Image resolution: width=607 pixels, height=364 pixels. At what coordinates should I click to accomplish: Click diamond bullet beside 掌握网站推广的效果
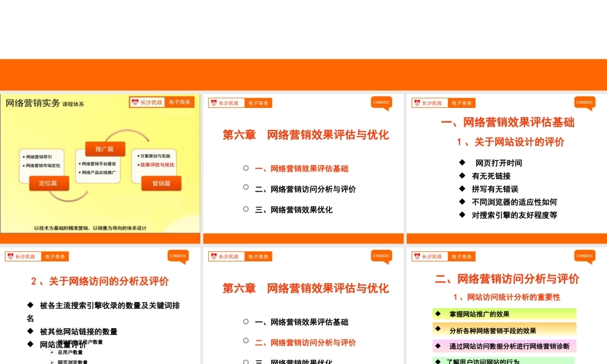[438, 314]
